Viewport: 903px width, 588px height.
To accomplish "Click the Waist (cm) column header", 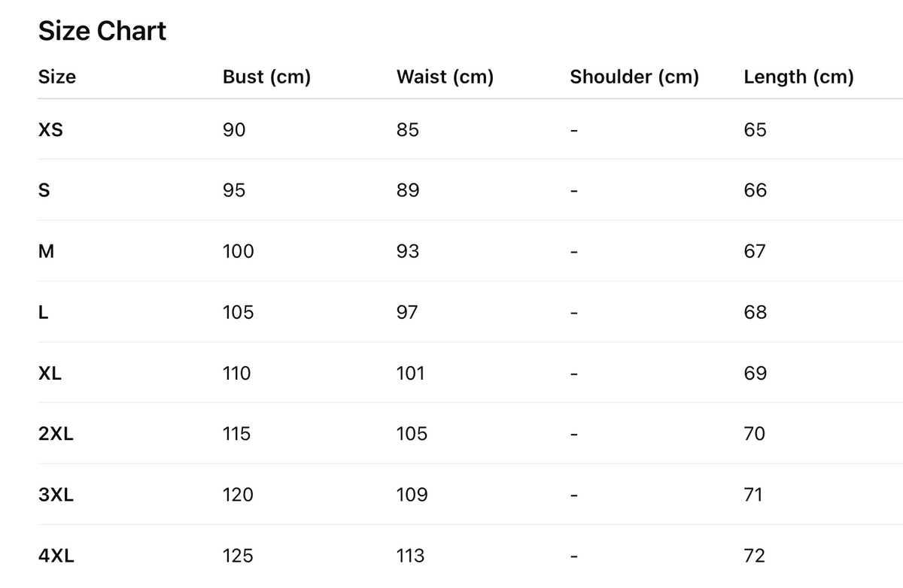I will [x=445, y=77].
